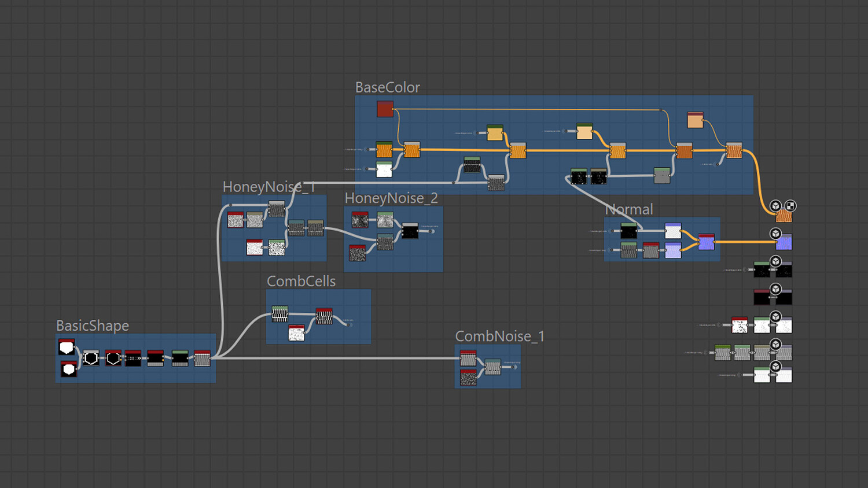Select the Normal frame title

629,209
